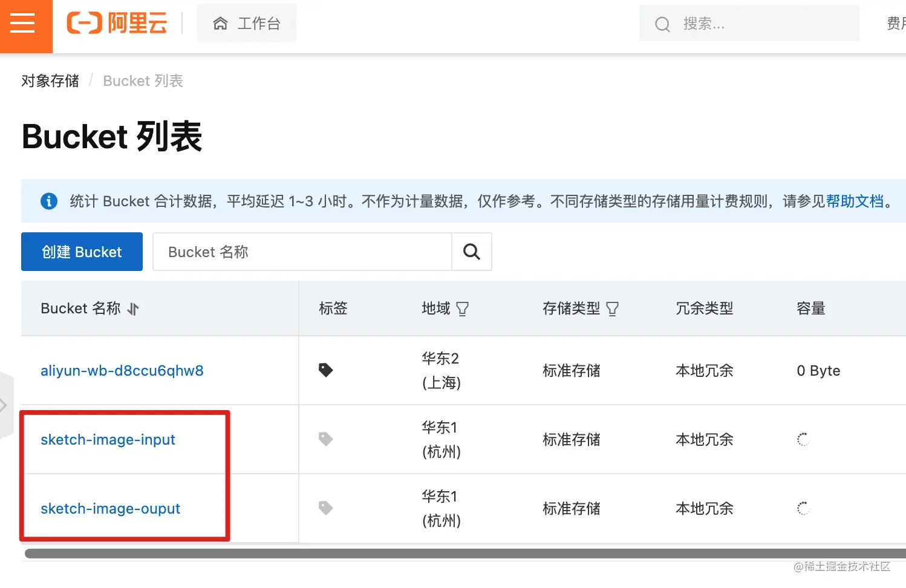
Task: Click the magnifier icon in top search bar
Action: click(x=662, y=24)
